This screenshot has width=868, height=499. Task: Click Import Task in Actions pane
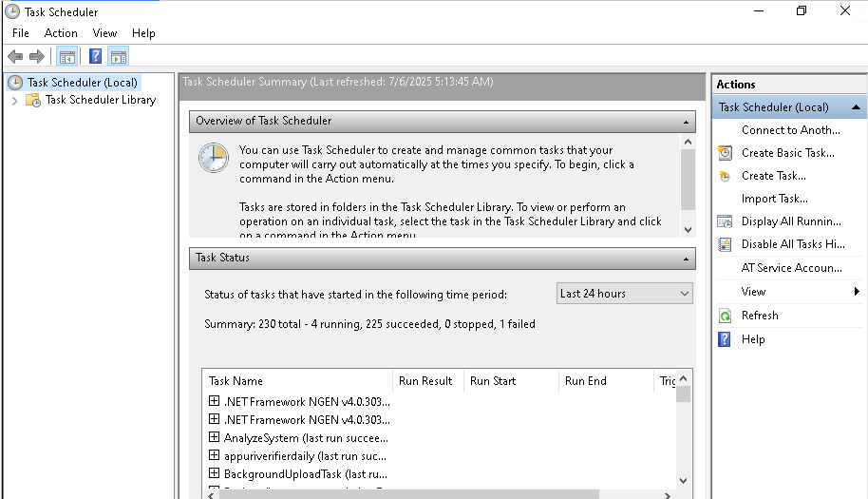pyautogui.click(x=774, y=199)
